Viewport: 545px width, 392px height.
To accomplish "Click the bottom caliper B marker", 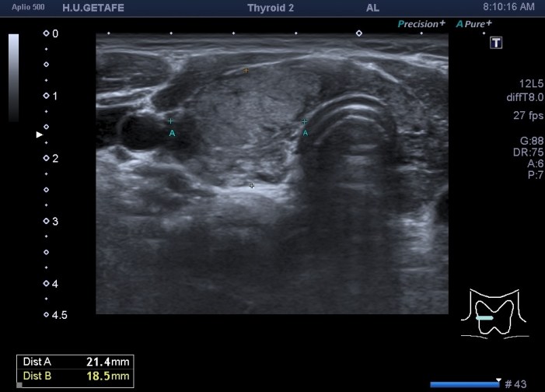I will (251, 186).
